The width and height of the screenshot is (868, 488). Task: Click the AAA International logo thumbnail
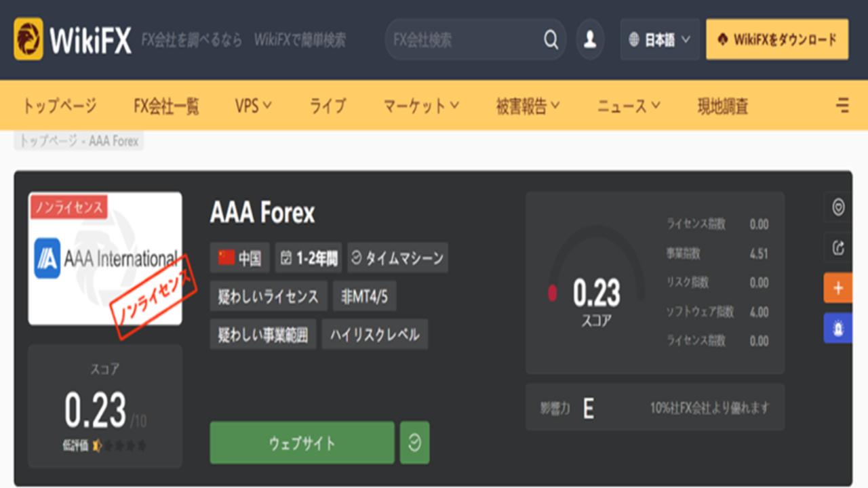click(x=105, y=258)
